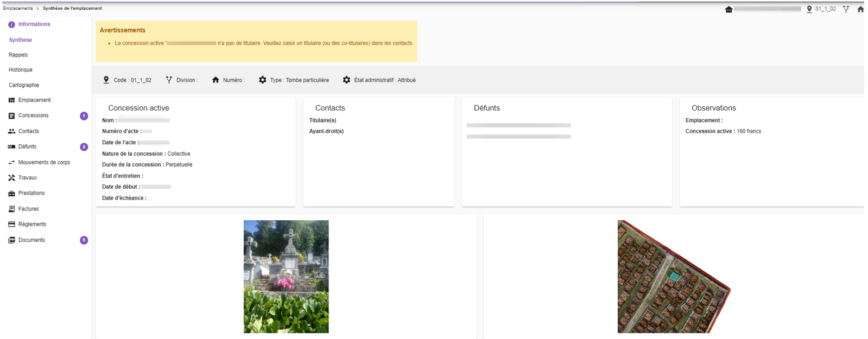Click the Travaux tools icon in sidebar
Viewport: 868px width, 339px height.
click(x=11, y=178)
